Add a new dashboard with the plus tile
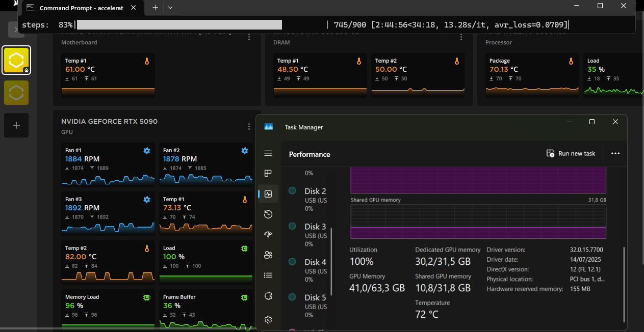644x332 pixels. coord(16,125)
